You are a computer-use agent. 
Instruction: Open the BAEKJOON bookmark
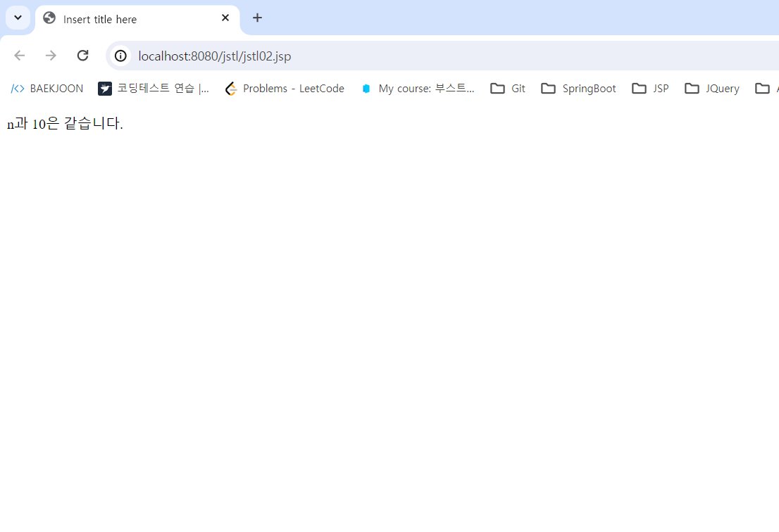coord(46,89)
